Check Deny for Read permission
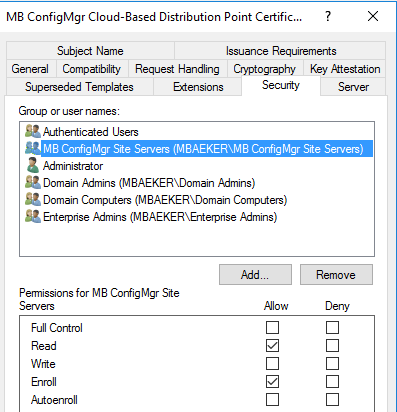This screenshot has width=397, height=412. 332,346
